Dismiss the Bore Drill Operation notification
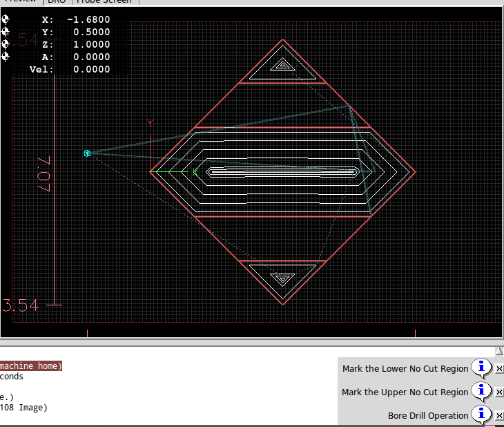This screenshot has height=427, width=504. pos(499,416)
